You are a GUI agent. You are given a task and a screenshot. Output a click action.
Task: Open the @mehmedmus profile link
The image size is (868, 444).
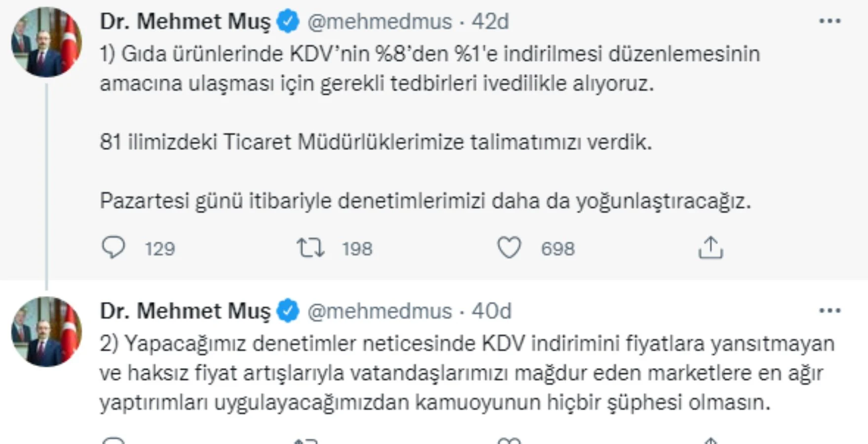tap(380, 21)
